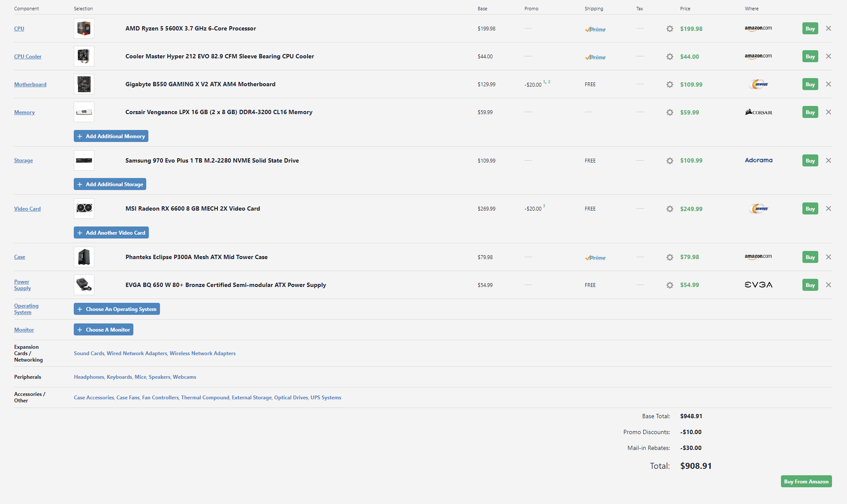Image resolution: width=847 pixels, height=504 pixels.
Task: Click the gear icon in the Motherboard row
Action: coord(669,85)
